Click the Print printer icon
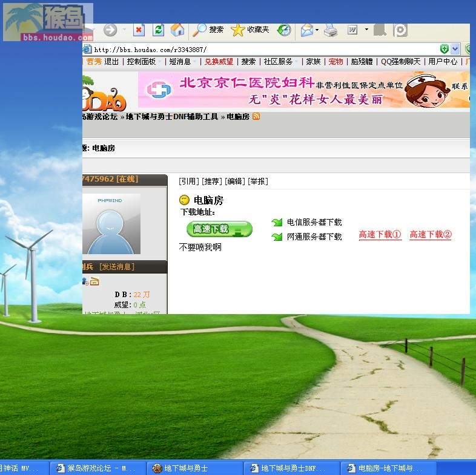Screen dimensions: 476x475 pos(331,30)
